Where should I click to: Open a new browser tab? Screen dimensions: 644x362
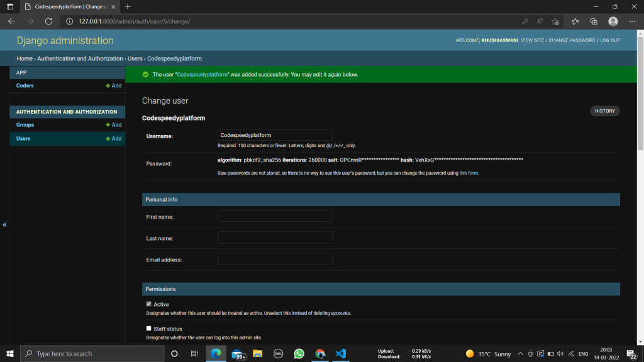click(128, 8)
